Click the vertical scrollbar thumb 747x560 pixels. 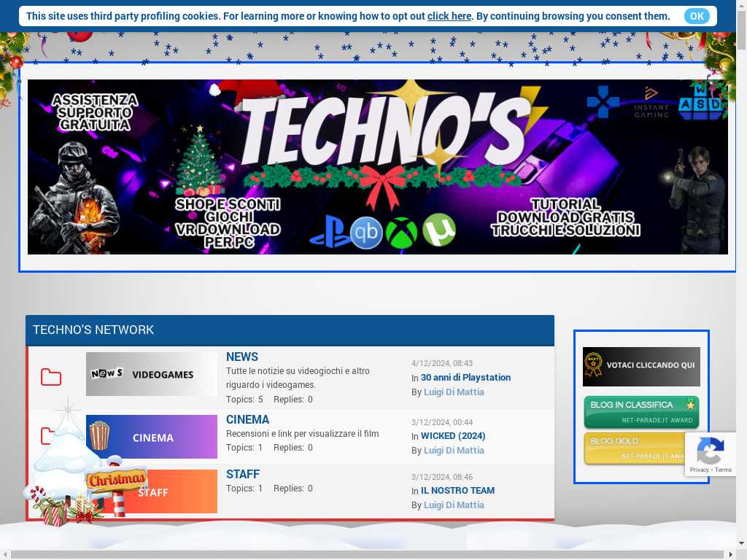click(x=741, y=28)
